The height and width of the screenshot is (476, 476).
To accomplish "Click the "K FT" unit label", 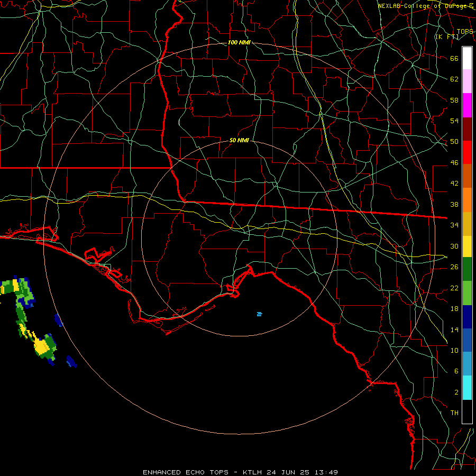I will pos(447,37).
